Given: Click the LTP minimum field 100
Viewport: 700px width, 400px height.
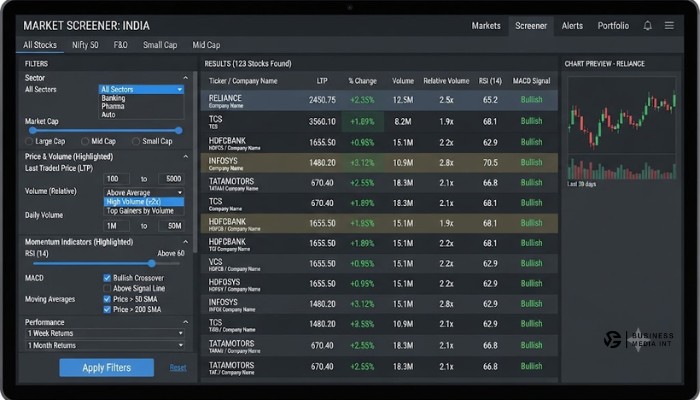Looking at the screenshot, I should click(116, 179).
